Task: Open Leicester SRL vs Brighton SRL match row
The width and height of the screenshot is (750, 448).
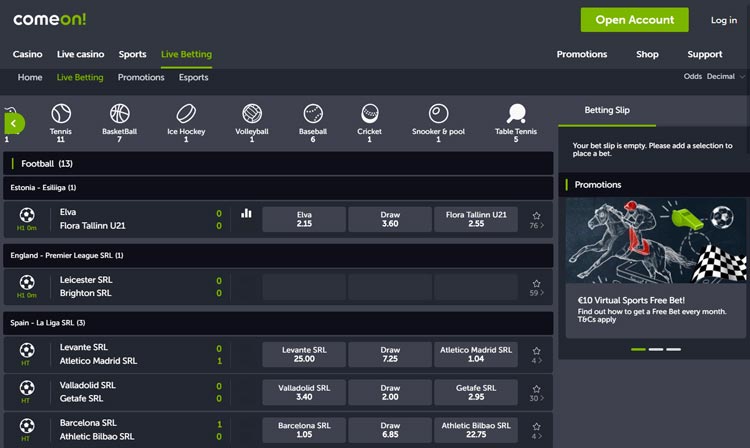Action: point(278,286)
